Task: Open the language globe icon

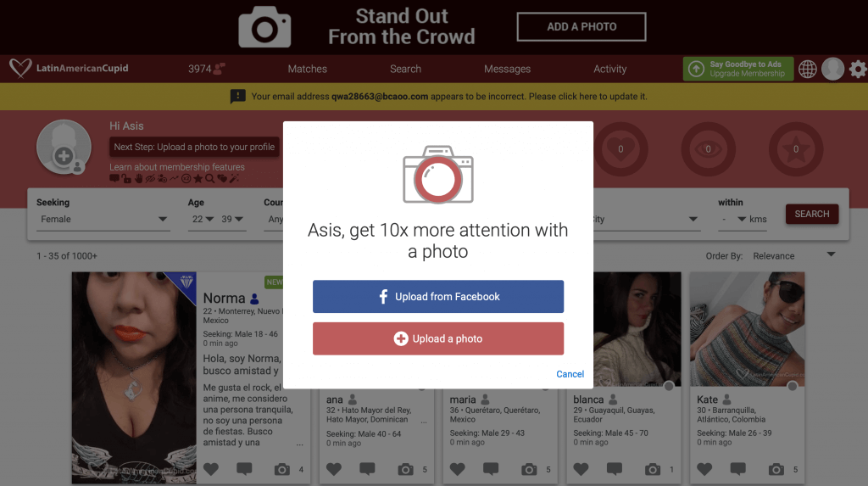Action: click(x=808, y=70)
